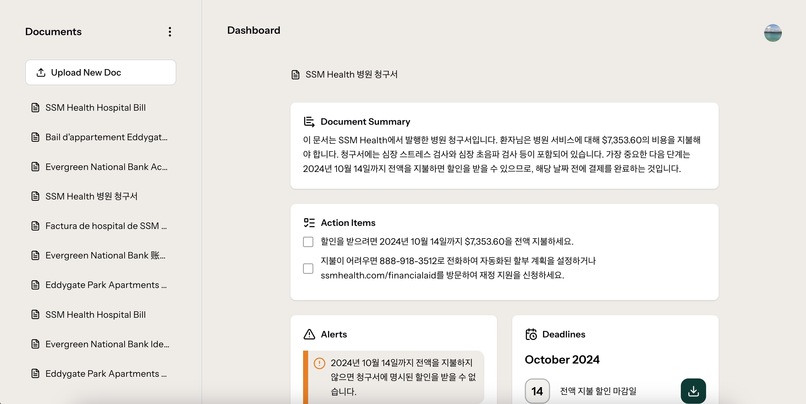Click the Dashboard heading
The width and height of the screenshot is (806, 404).
253,30
